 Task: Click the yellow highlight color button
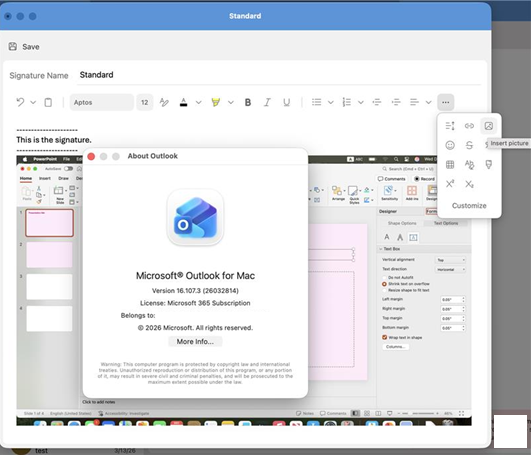(215, 102)
